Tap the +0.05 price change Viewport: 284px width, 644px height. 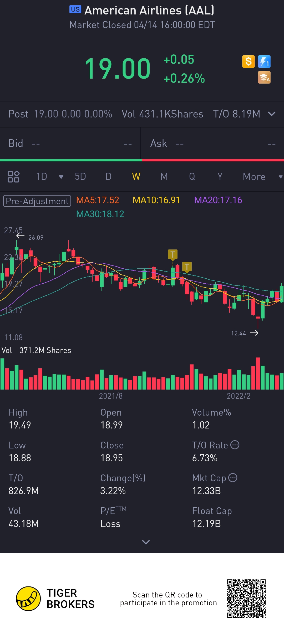179,60
